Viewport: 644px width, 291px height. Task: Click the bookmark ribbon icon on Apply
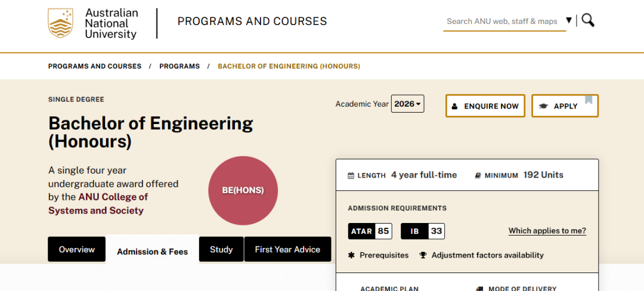589,100
